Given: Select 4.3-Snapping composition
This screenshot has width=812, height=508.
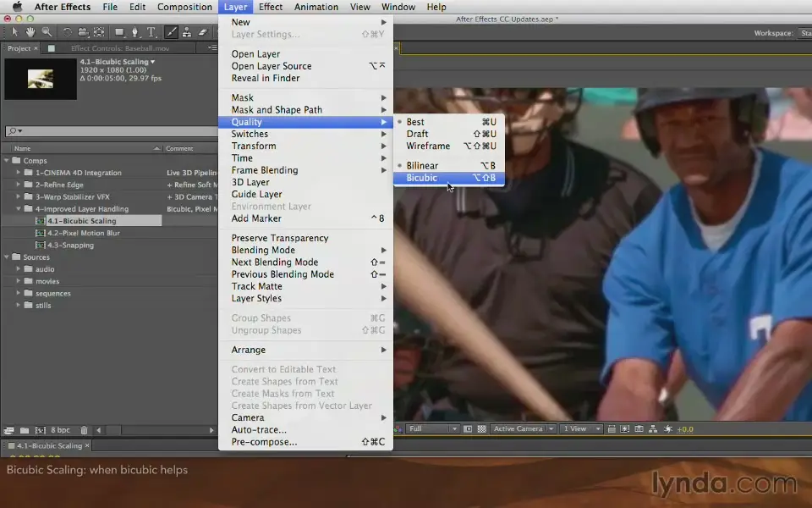Looking at the screenshot, I should pos(70,246).
